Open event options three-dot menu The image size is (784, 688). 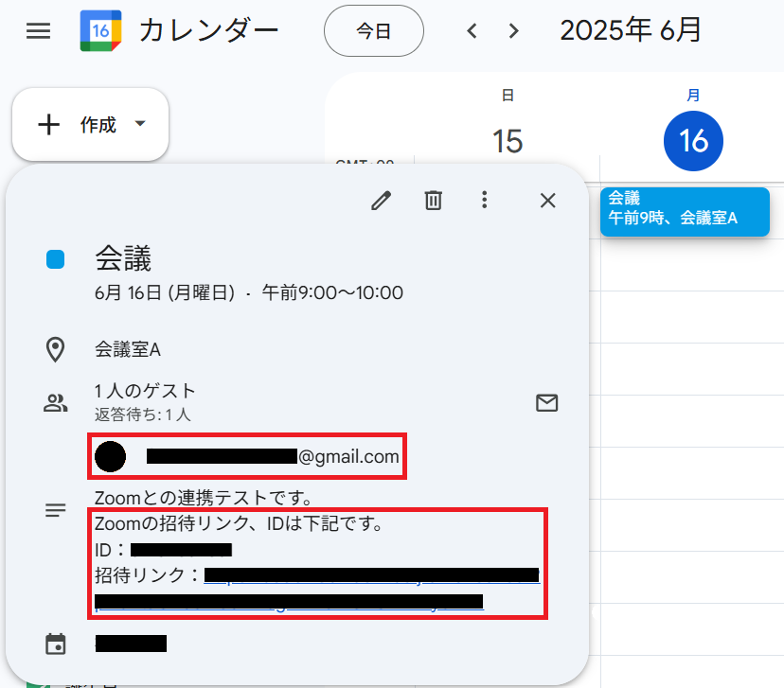pyautogui.click(x=484, y=200)
